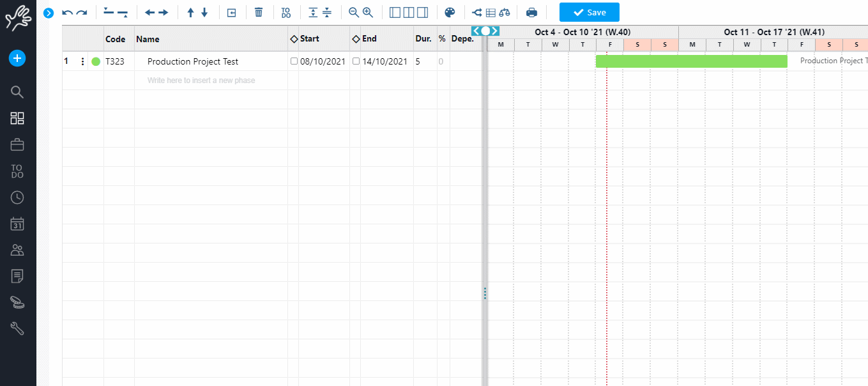Toggle the End date milestone checkbox

click(x=356, y=61)
